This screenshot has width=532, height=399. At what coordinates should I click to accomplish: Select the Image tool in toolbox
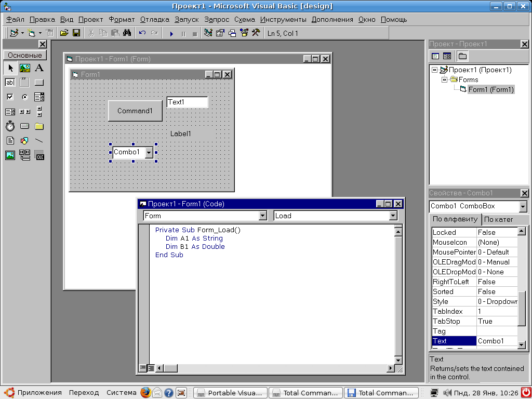tap(10, 155)
